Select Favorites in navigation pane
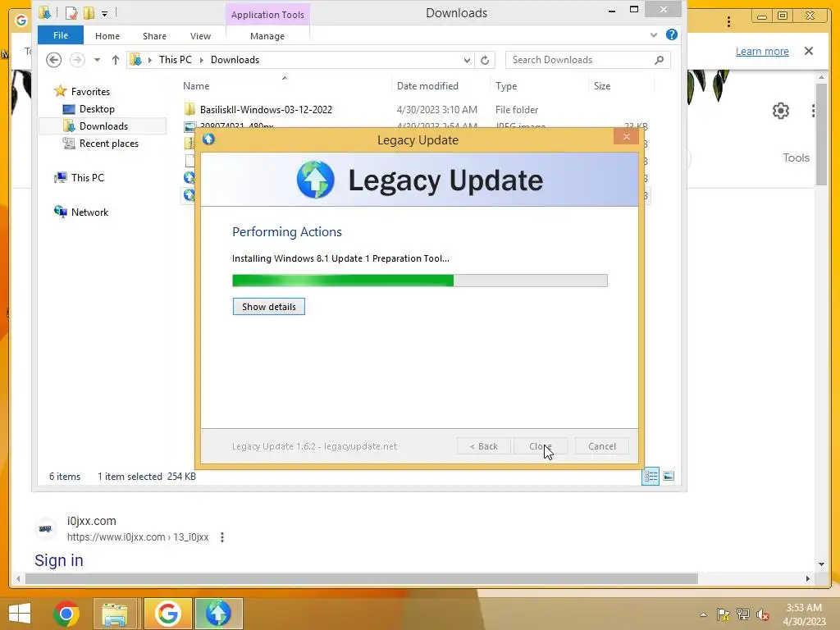This screenshot has width=840, height=630. pos(90,92)
